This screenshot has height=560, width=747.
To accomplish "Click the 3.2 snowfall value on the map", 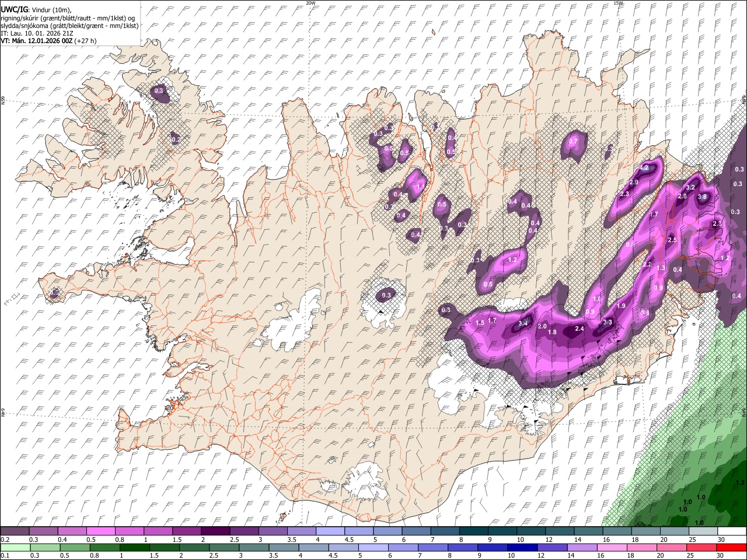I will click(690, 187).
